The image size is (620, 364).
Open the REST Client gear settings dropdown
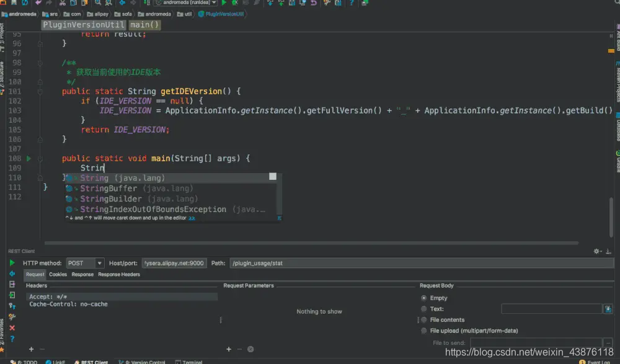click(x=598, y=251)
